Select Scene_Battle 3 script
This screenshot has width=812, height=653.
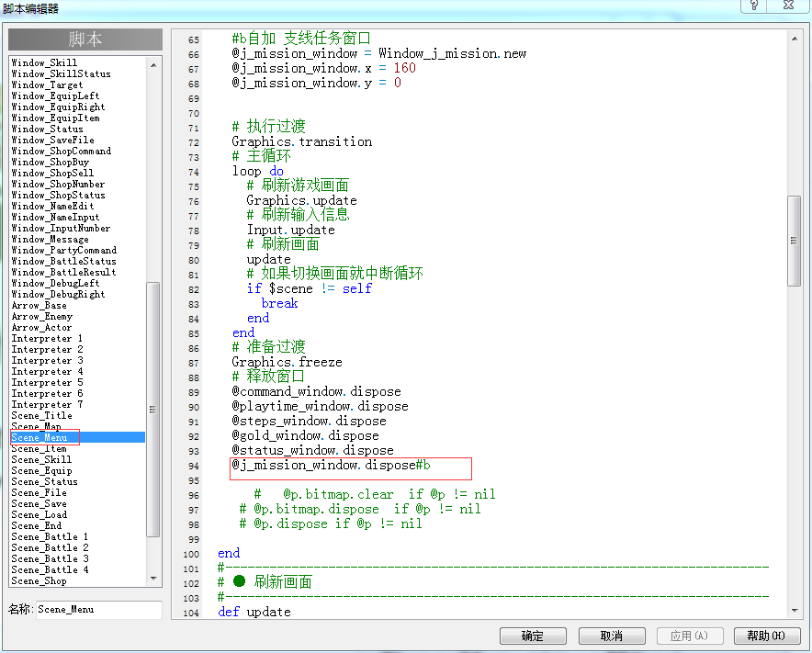click(50, 558)
